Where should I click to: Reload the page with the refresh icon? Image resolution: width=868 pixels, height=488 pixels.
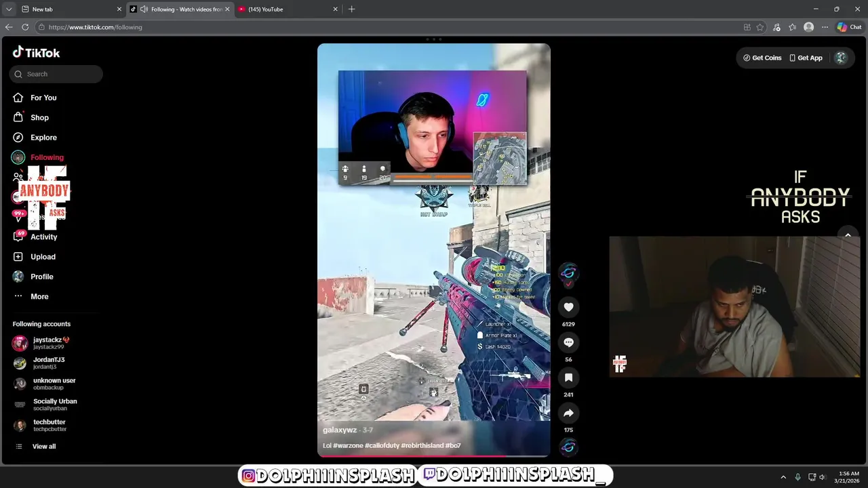(x=25, y=27)
